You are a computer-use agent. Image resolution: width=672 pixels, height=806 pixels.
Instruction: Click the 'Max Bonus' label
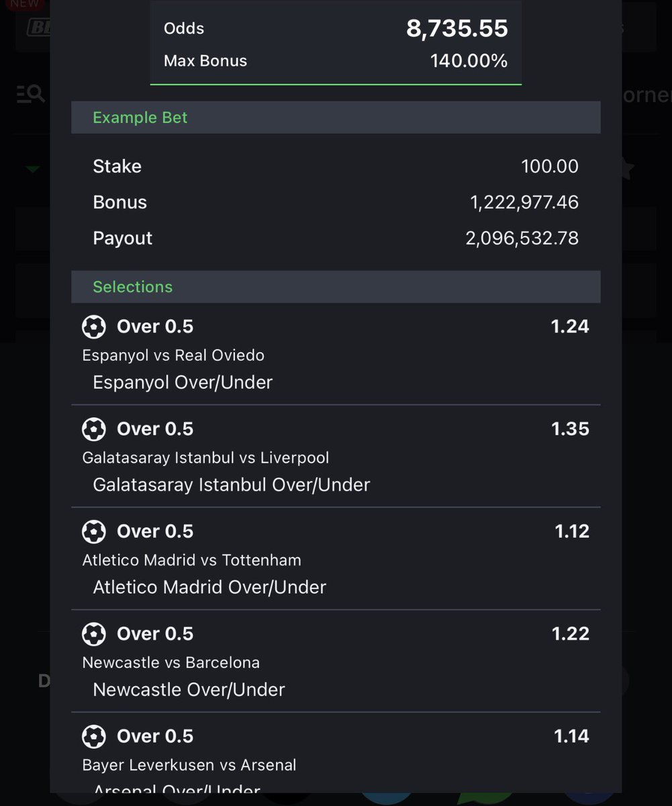tap(205, 61)
